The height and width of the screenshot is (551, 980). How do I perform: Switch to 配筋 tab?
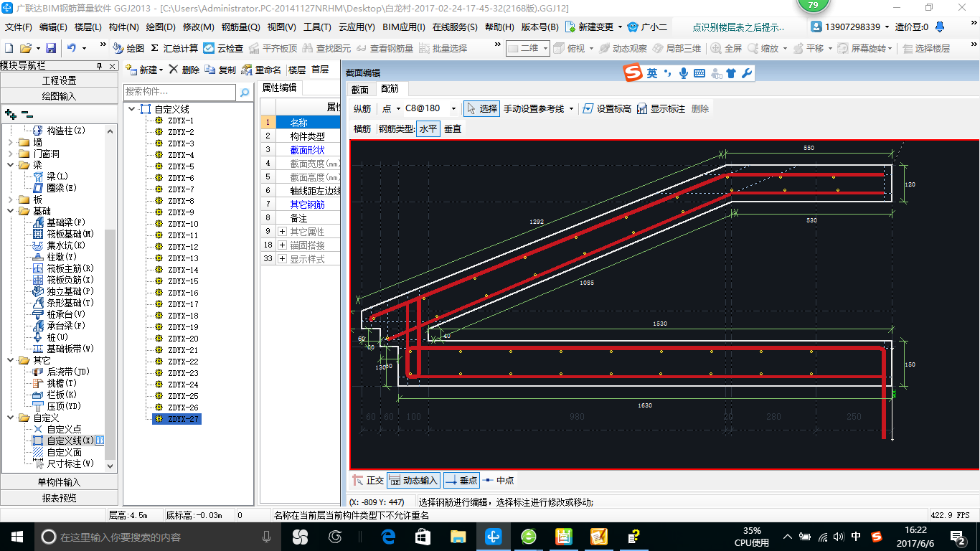[390, 89]
